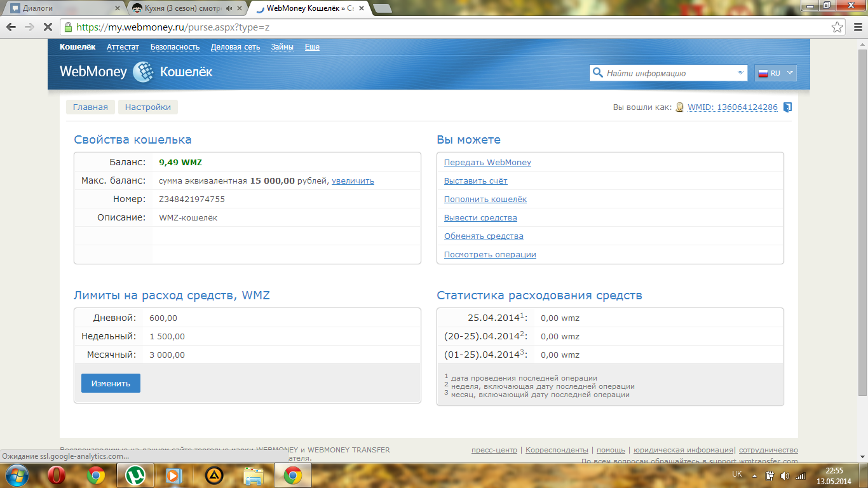Stop loading with the browser X button
868x488 pixels.
pos(48,27)
